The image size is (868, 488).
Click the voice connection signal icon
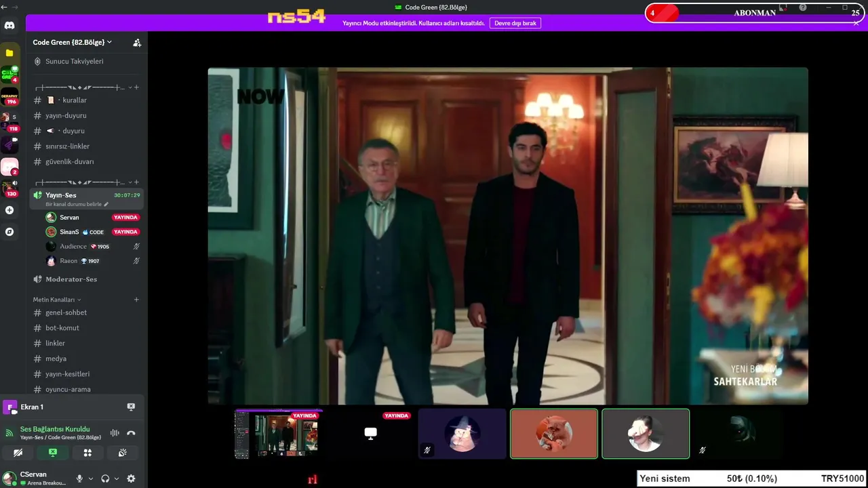[x=9, y=433]
